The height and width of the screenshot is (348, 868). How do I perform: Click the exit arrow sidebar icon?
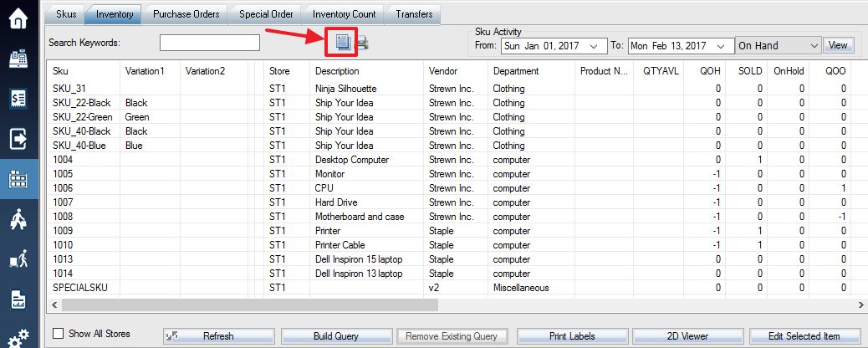pyautogui.click(x=19, y=139)
